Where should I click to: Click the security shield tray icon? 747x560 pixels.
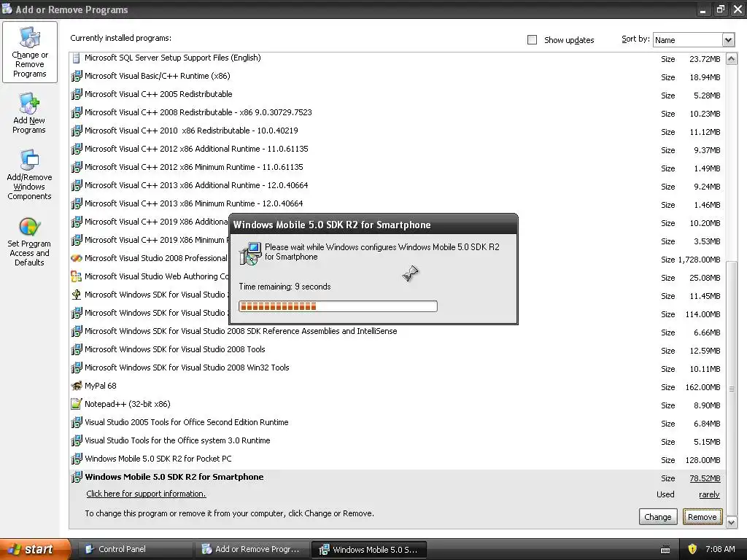pos(692,549)
